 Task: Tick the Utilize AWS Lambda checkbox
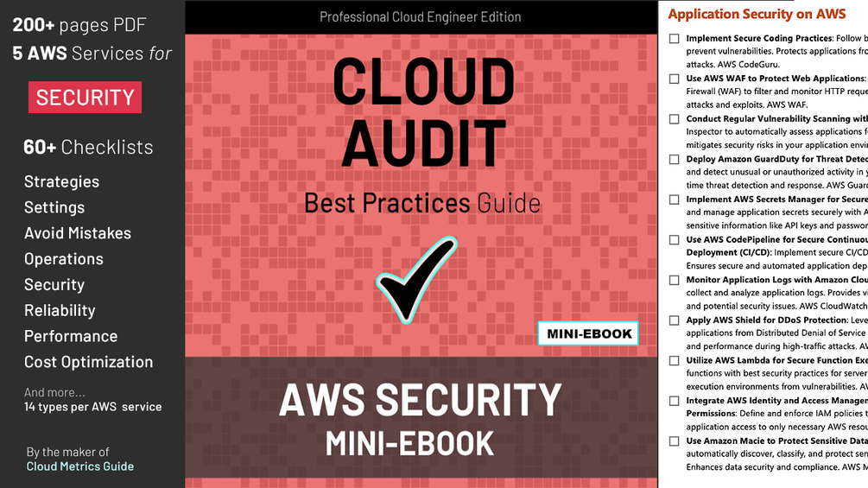pyautogui.click(x=675, y=361)
